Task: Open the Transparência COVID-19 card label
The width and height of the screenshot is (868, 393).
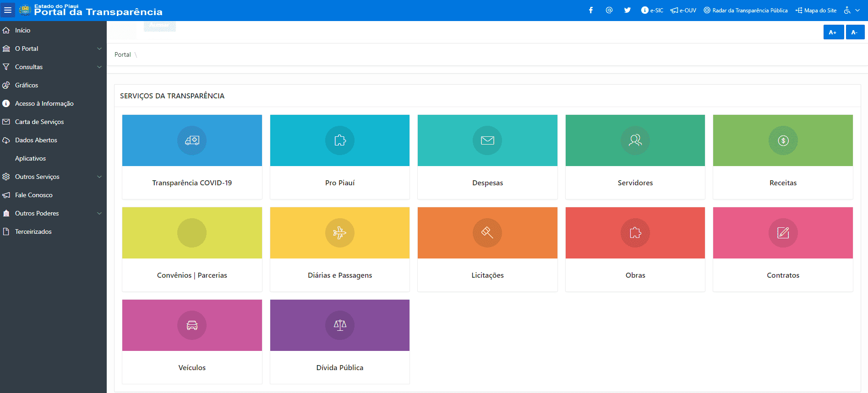Action: point(192,183)
